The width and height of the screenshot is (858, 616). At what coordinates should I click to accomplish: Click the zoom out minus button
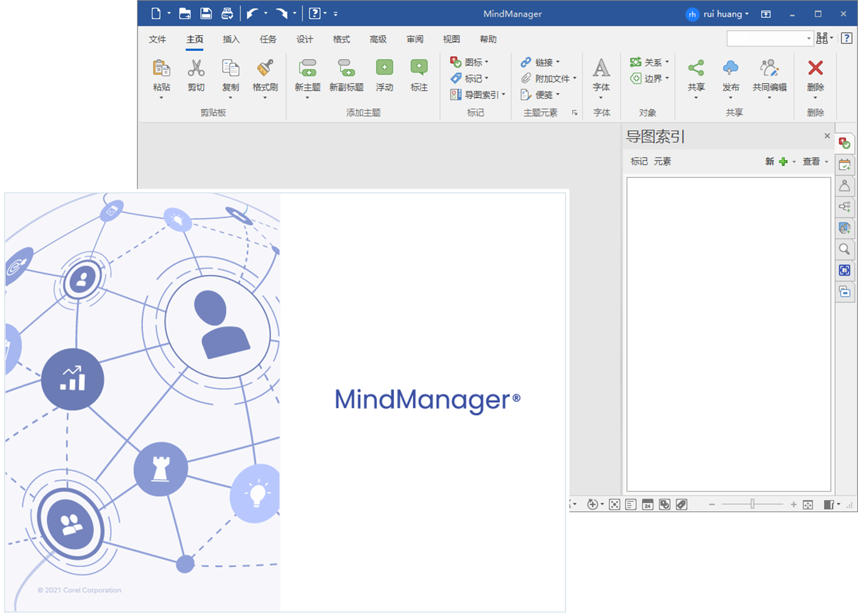pos(712,504)
